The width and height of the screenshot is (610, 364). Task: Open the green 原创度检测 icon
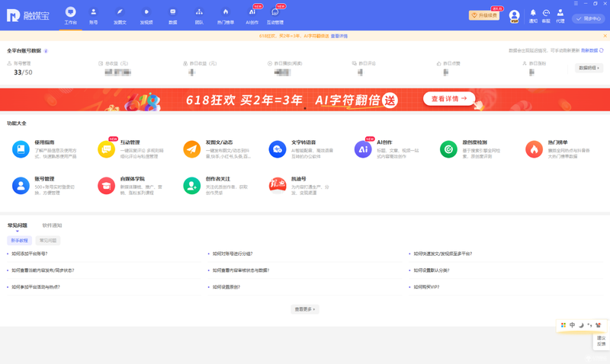pyautogui.click(x=448, y=149)
